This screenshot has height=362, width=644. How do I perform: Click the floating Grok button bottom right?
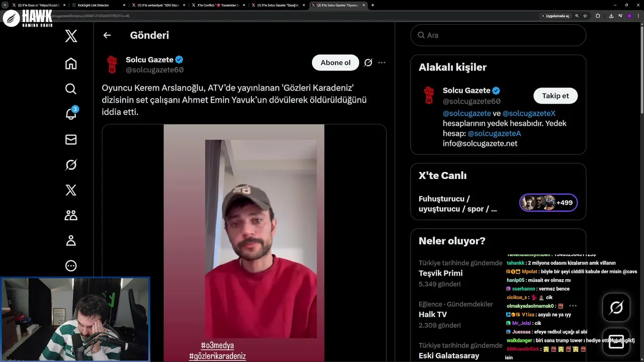pyautogui.click(x=616, y=307)
